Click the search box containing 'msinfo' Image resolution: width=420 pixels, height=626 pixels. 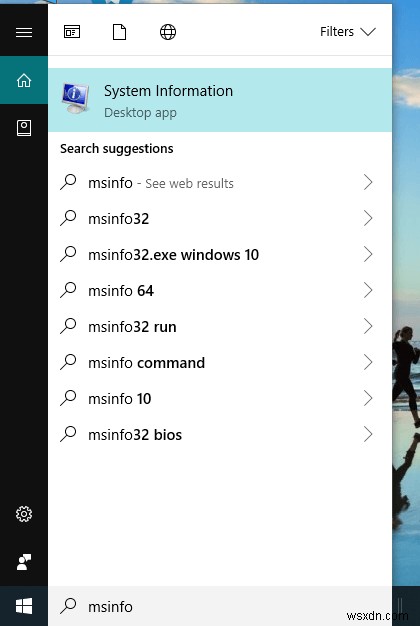(x=220, y=606)
